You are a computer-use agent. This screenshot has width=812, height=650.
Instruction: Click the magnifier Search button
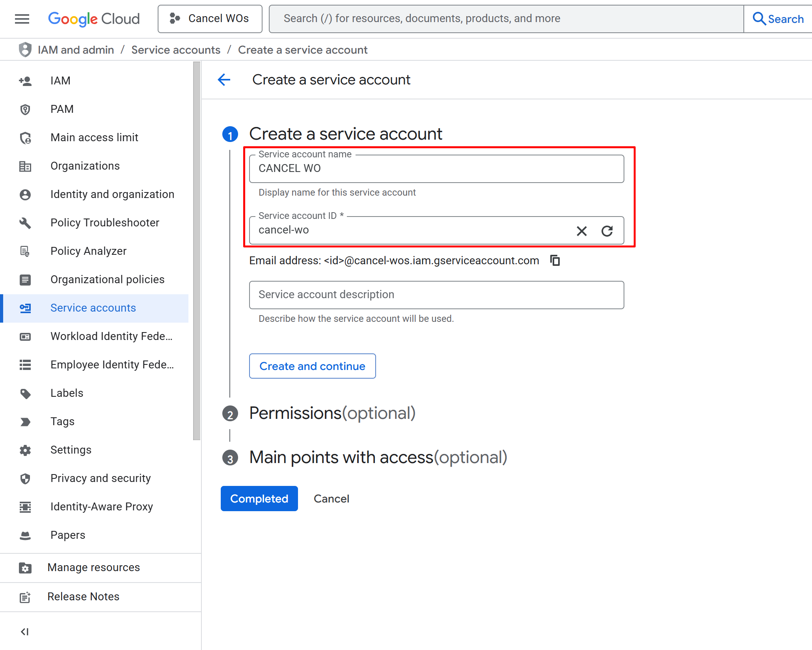coord(777,19)
